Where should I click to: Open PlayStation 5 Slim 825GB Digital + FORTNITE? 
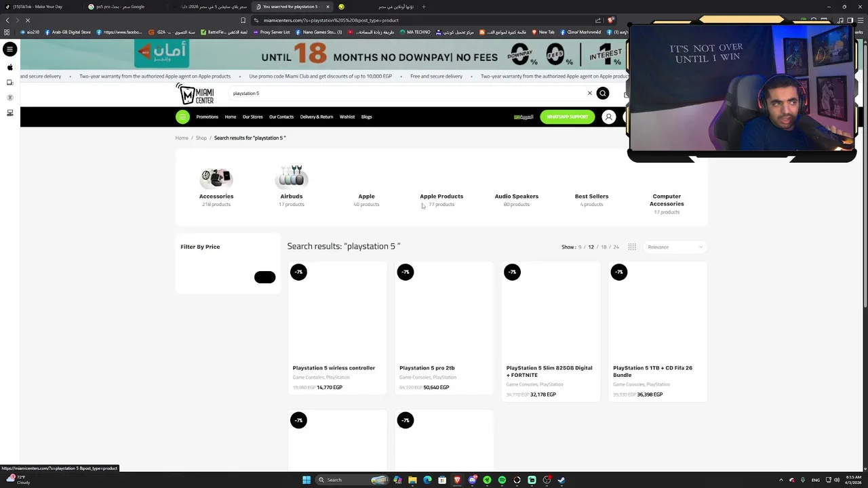point(549,371)
